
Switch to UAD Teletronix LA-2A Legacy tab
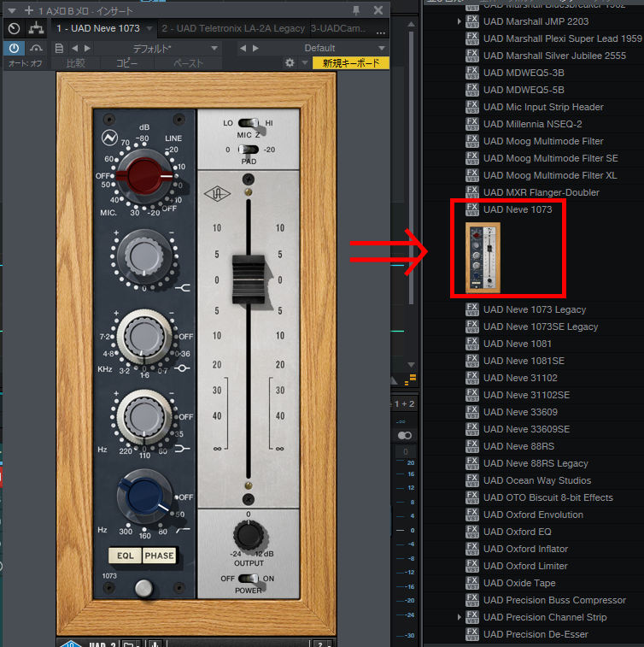point(232,28)
